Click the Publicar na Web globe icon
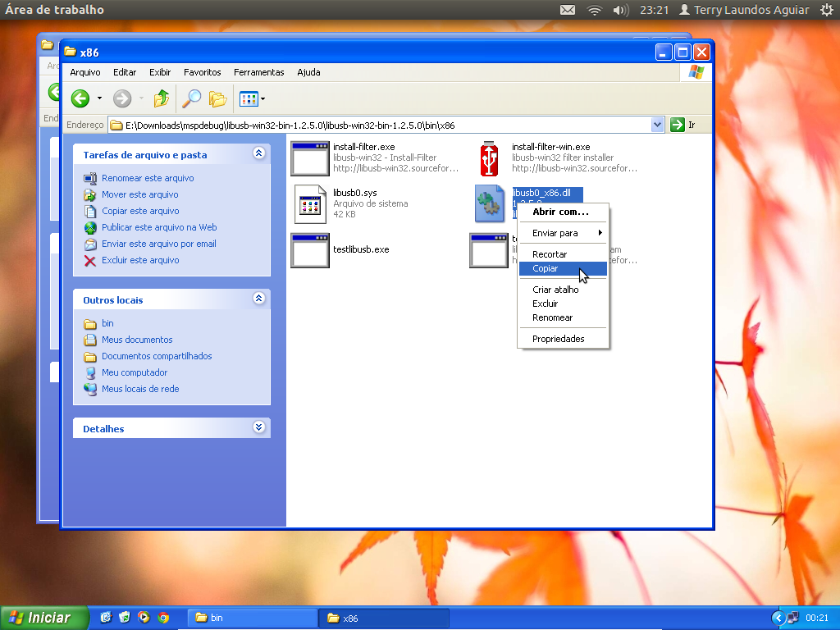This screenshot has width=840, height=630. (x=90, y=228)
